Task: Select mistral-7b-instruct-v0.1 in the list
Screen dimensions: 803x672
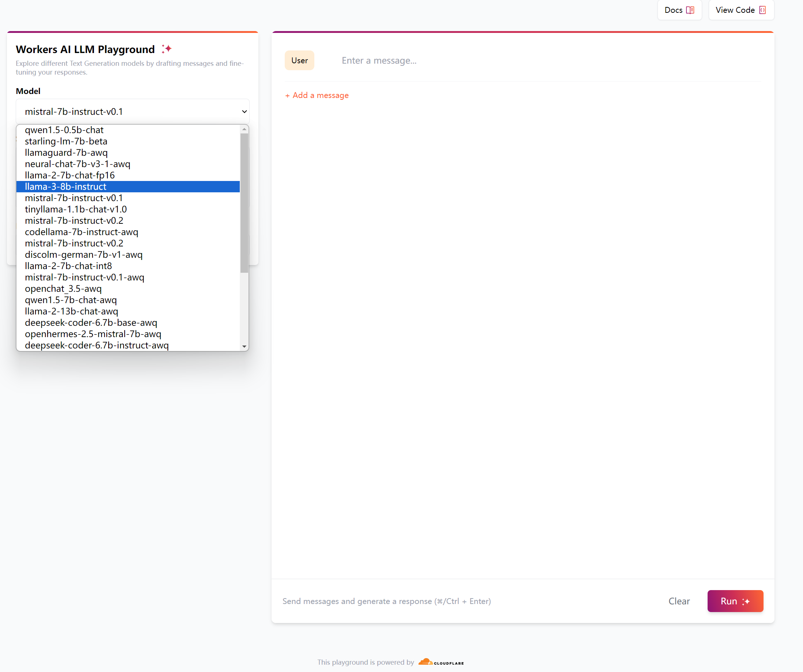Action: (x=128, y=198)
